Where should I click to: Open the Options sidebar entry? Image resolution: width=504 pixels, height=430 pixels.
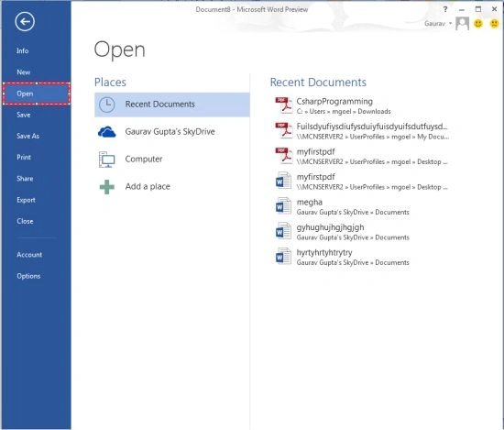coord(28,276)
